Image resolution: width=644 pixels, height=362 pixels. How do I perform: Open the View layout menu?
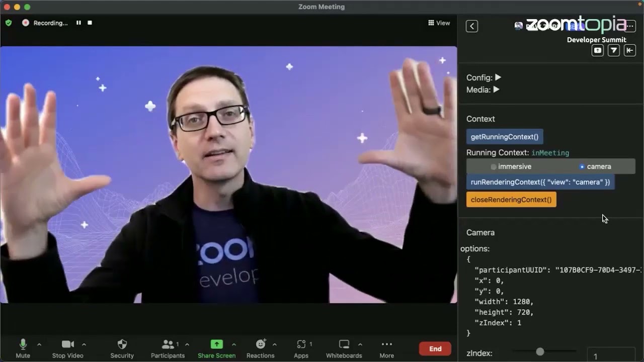439,23
